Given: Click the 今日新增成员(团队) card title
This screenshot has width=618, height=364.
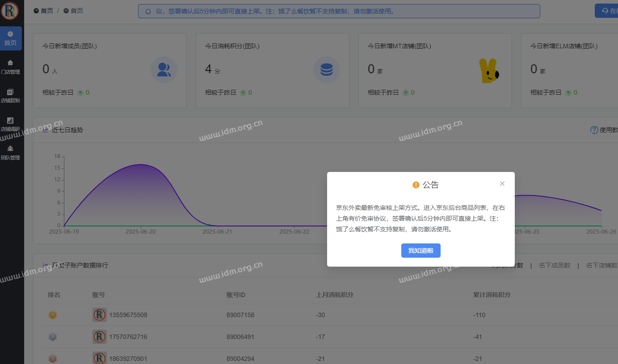Looking at the screenshot, I should pyautogui.click(x=70, y=46).
